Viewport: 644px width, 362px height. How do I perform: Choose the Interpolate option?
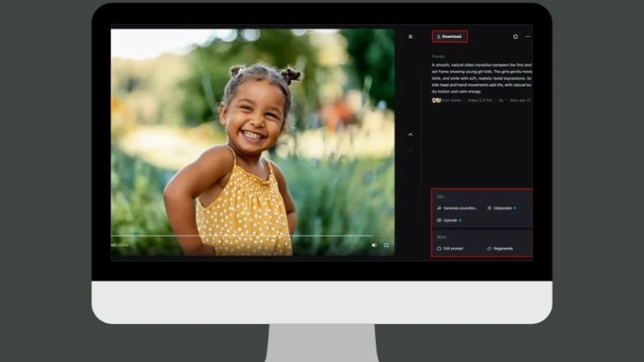(x=501, y=208)
